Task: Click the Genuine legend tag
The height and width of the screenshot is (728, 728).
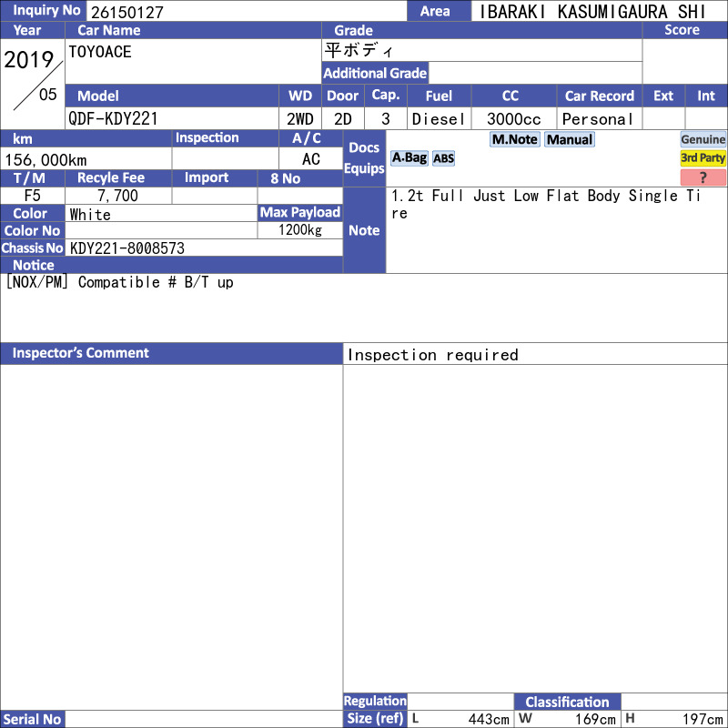Action: [703, 139]
